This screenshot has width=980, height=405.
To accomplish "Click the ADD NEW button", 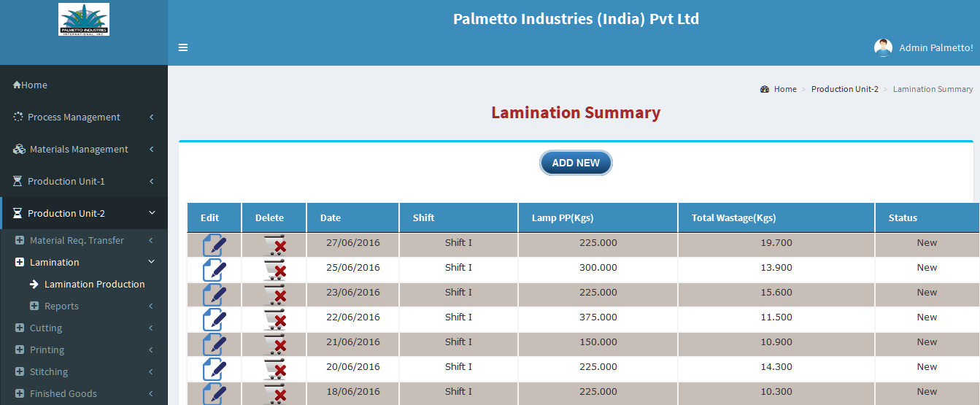I will pyautogui.click(x=576, y=163).
